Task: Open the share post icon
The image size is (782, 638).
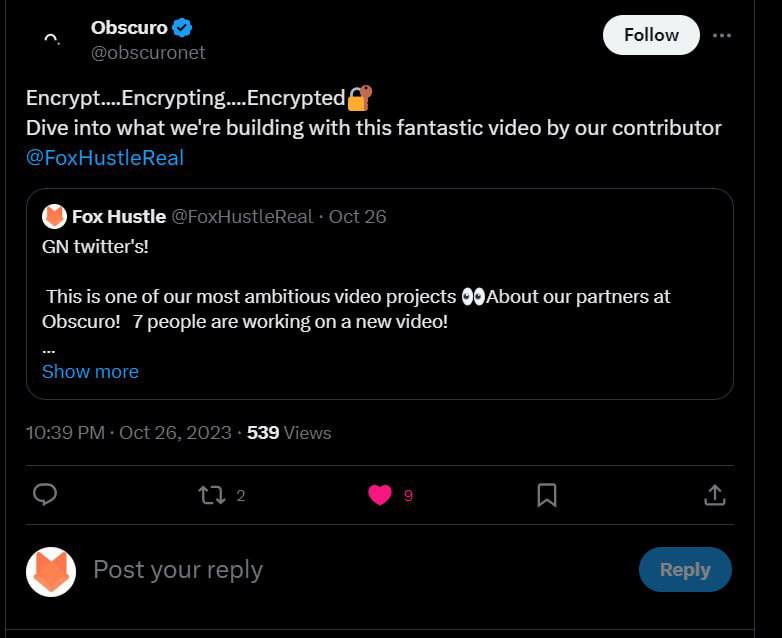Action: [x=714, y=495]
